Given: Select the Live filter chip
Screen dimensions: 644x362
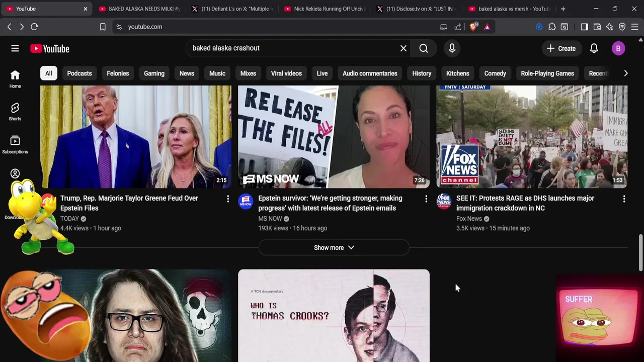Looking at the screenshot, I should 322,73.
